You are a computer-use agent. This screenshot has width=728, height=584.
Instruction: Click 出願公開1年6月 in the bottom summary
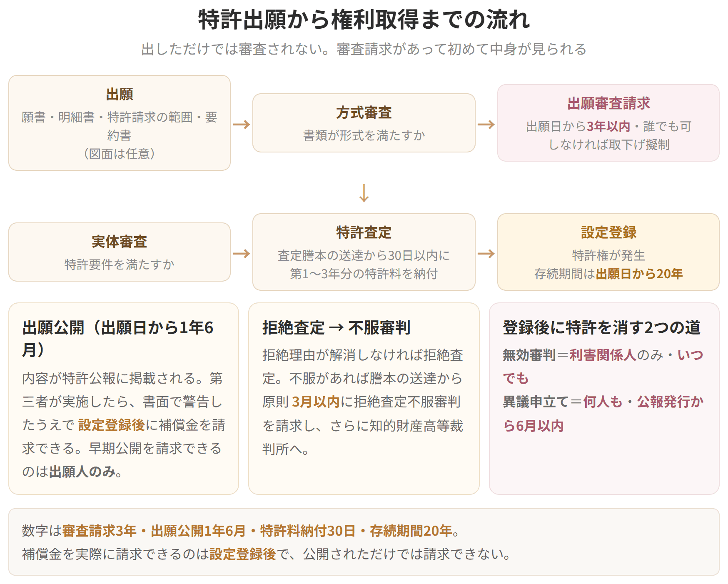click(198, 531)
